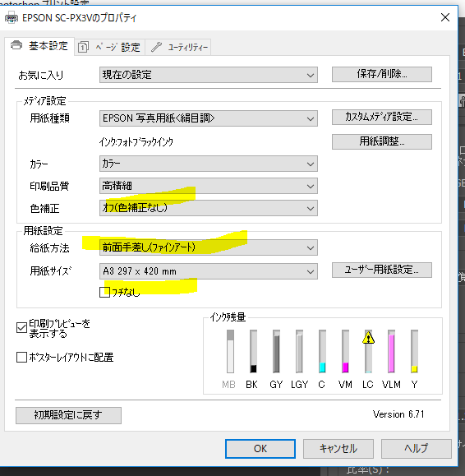Open the 給紙方法 dropdown

[209, 247]
